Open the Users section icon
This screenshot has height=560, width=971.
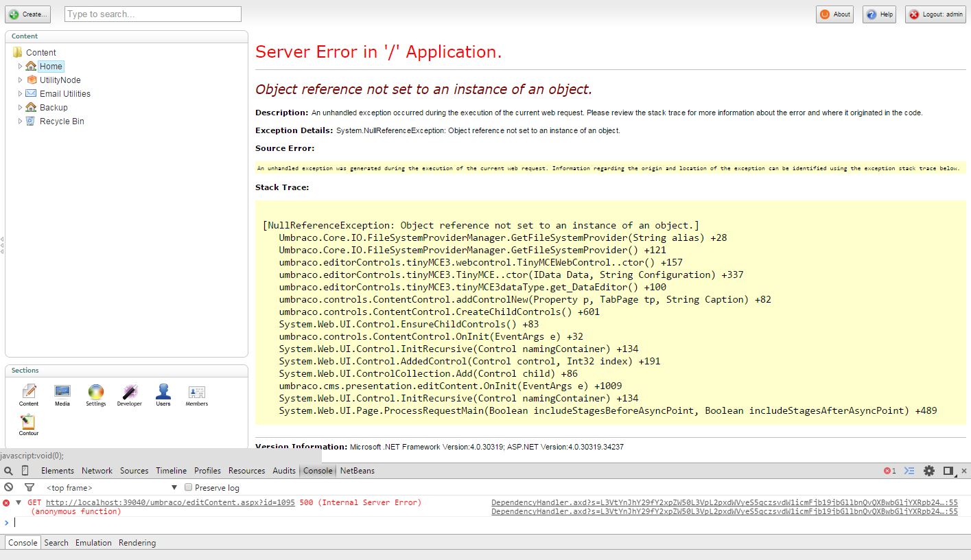tap(163, 395)
